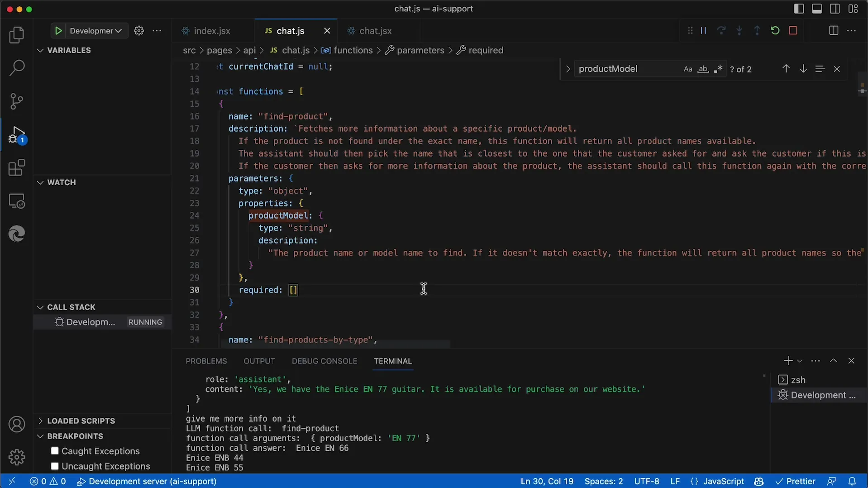
Task: Select the Development terminal instance
Action: click(818, 395)
